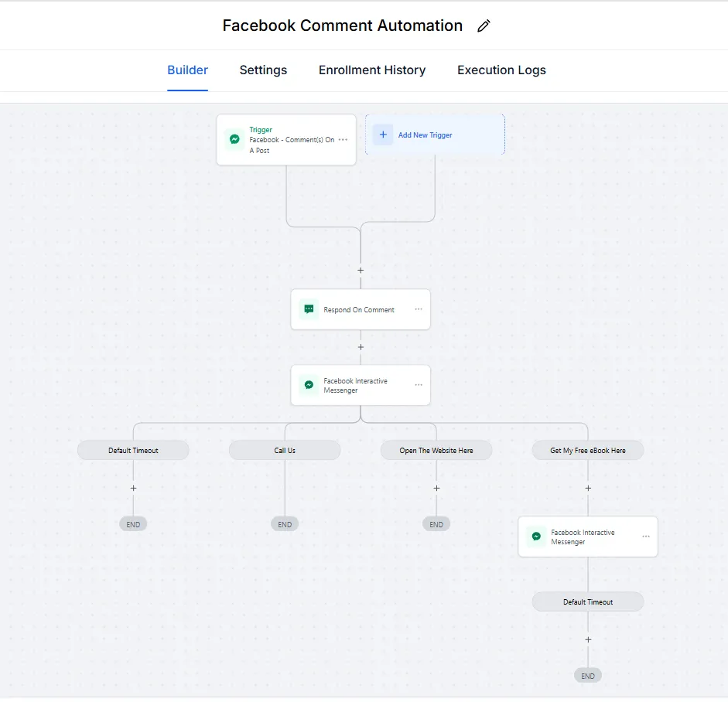Switch to the Settings tab
The image size is (728, 702).
pyautogui.click(x=263, y=70)
